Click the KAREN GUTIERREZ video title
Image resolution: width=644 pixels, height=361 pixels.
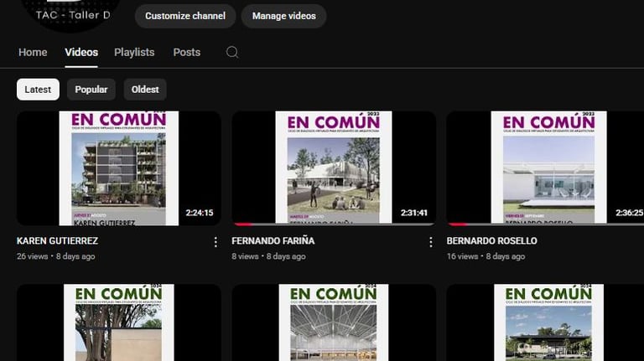58,240
